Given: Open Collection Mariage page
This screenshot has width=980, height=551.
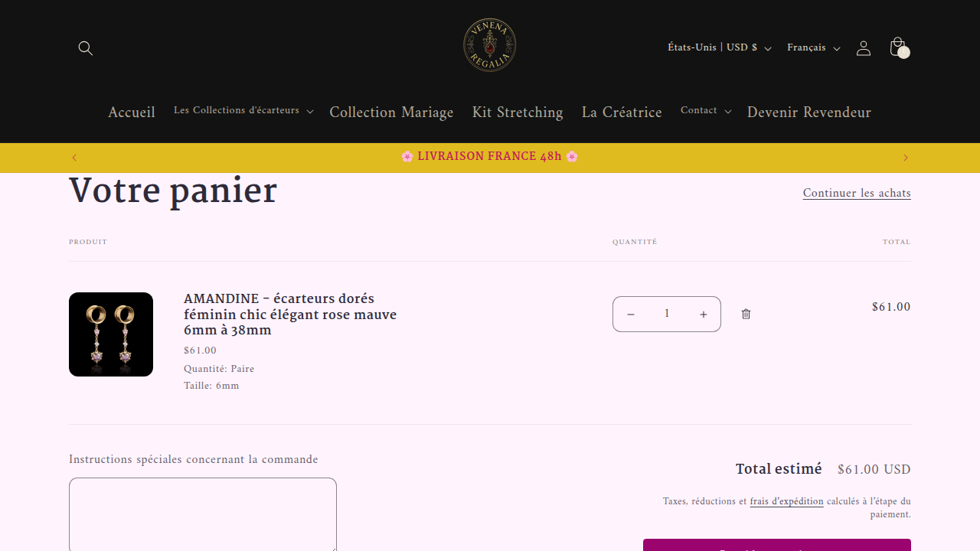Looking at the screenshot, I should 391,112.
